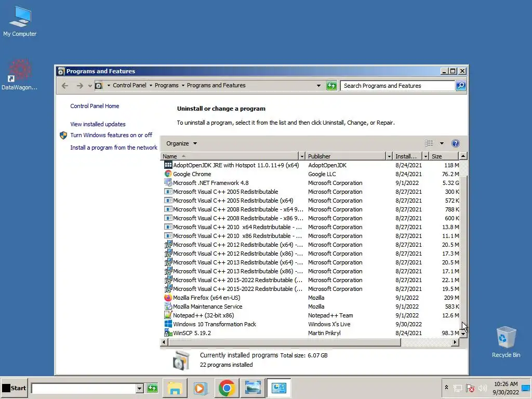532x399 pixels.
Task: Open Control Panel Home link
Action: pos(95,106)
